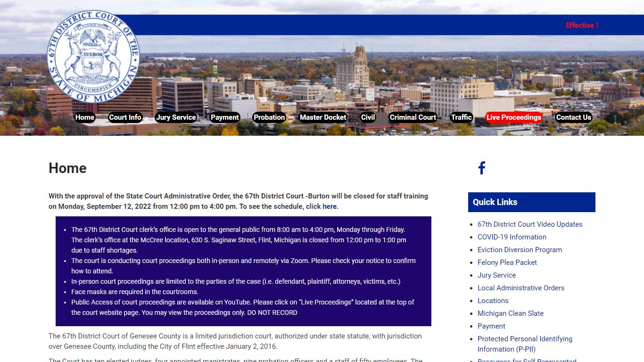
Task: Open the Master Docket page
Action: pyautogui.click(x=323, y=117)
